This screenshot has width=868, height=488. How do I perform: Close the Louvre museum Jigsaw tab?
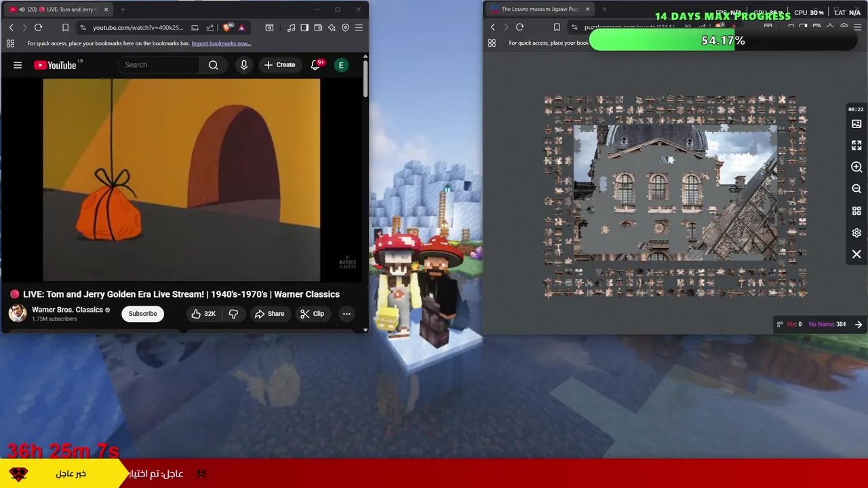pyautogui.click(x=587, y=9)
